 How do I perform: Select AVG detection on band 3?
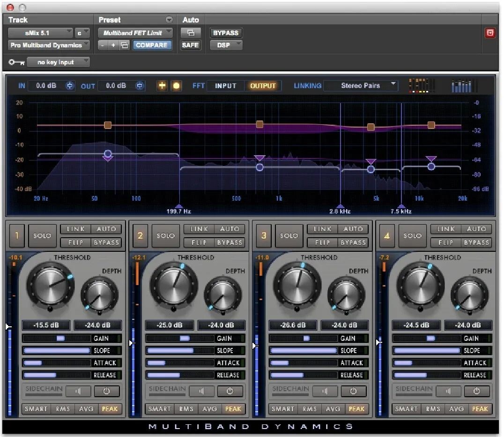pyautogui.click(x=333, y=409)
